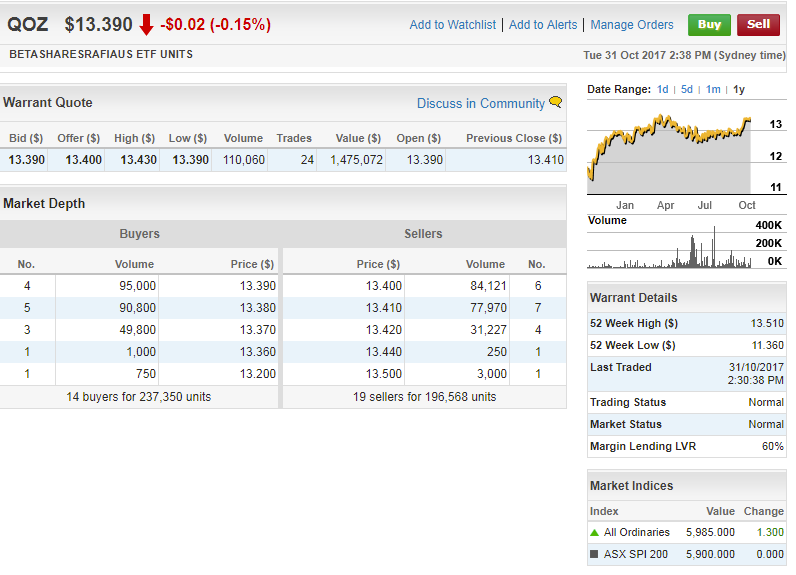Click the green Buy button
This screenshot has height=575, width=796.
[709, 25]
